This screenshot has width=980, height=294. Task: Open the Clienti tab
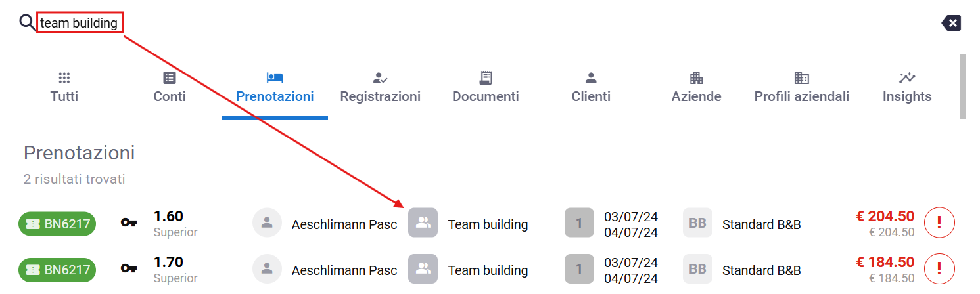pyautogui.click(x=591, y=87)
